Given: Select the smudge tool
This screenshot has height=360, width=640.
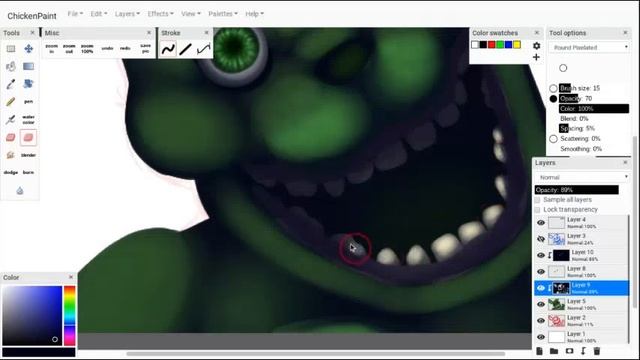Looking at the screenshot, I should tap(11, 155).
